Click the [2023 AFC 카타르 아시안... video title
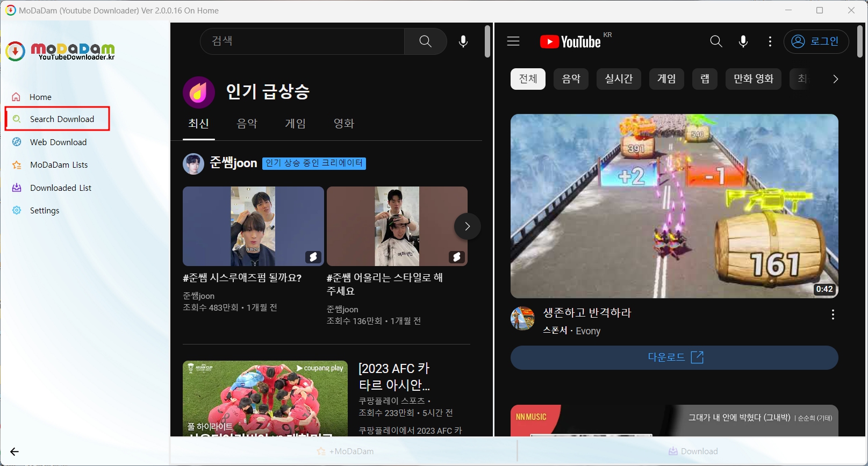Viewport: 868px width, 466px height. [394, 377]
